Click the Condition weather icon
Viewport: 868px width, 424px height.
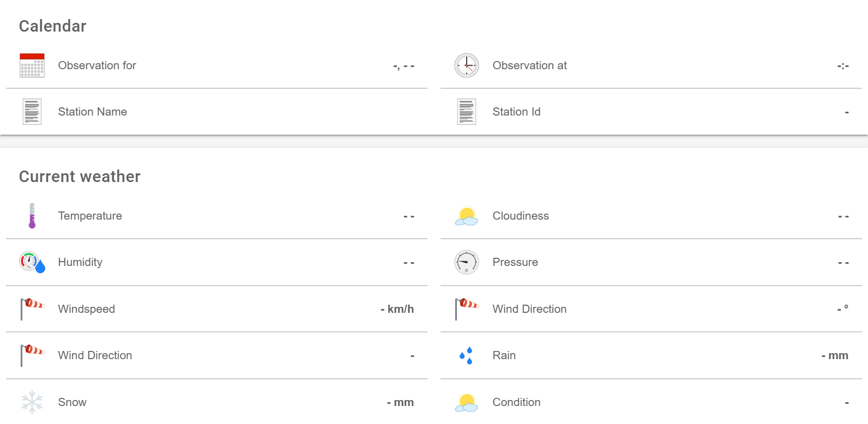pos(467,402)
